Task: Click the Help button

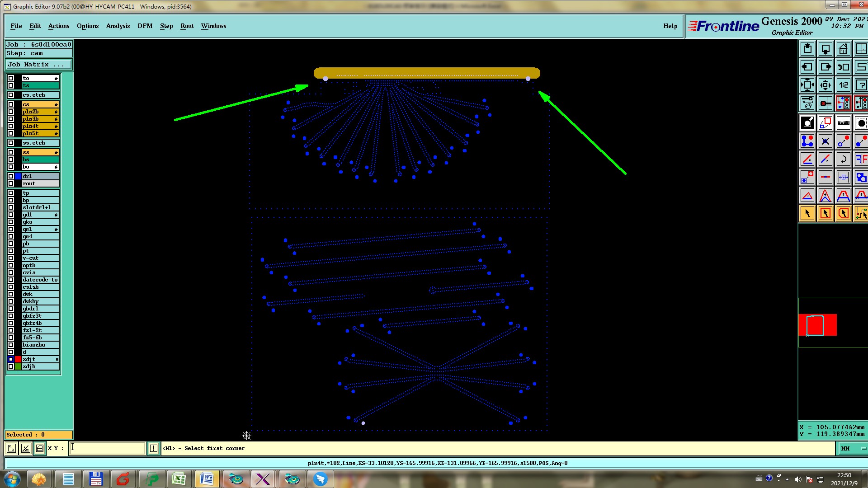Action: tap(670, 26)
